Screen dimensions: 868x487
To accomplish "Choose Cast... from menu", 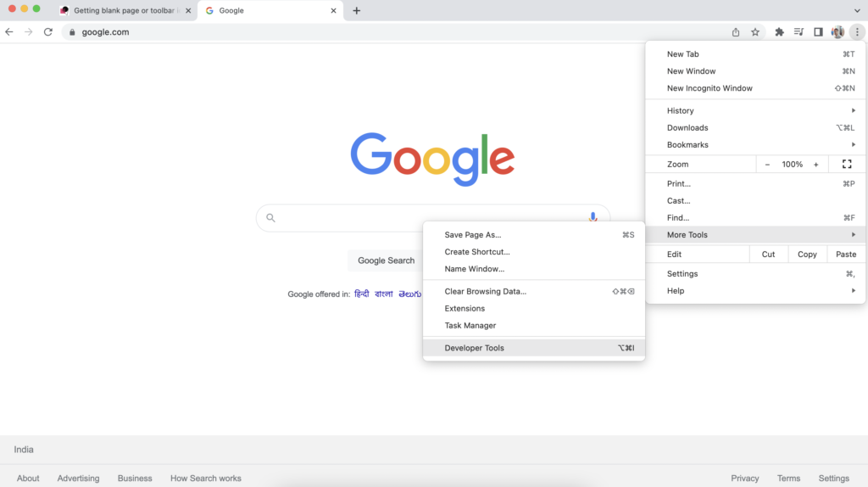I will (x=755, y=200).
